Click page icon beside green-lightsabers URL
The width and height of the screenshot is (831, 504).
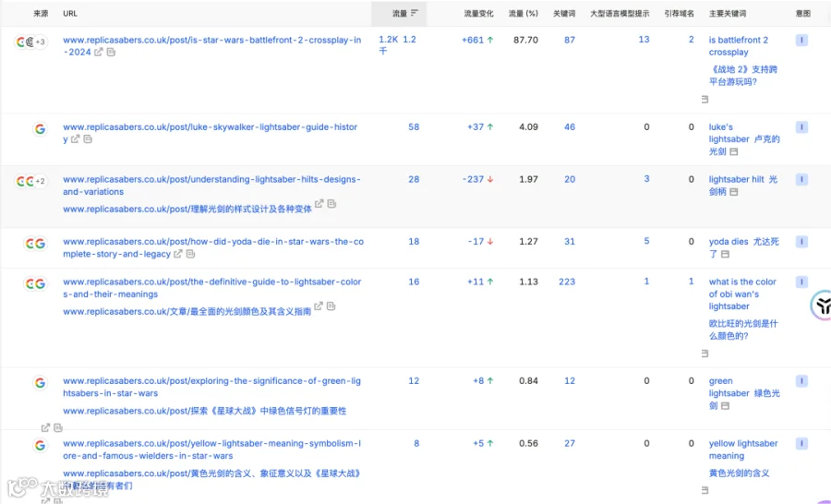pos(58,427)
